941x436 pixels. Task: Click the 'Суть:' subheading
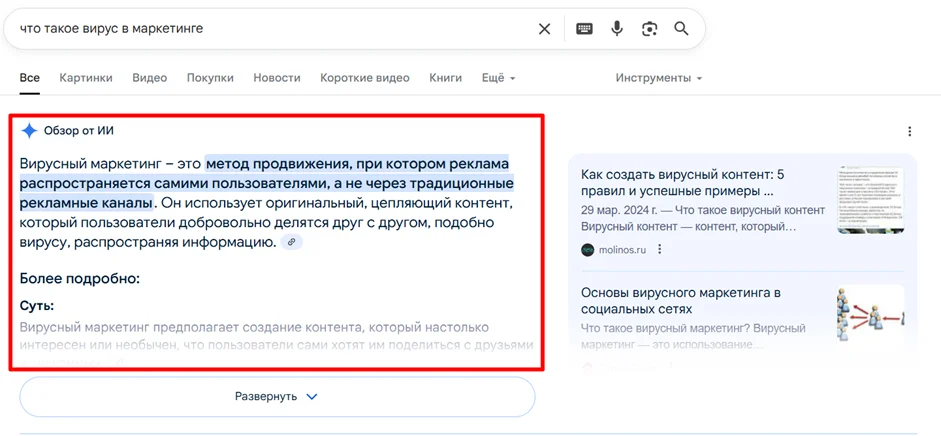pos(37,306)
